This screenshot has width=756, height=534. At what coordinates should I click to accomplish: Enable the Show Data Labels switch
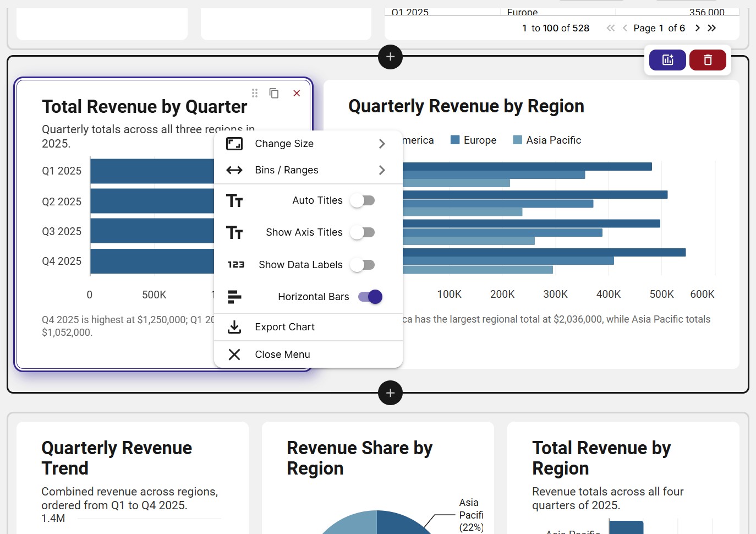coord(363,265)
